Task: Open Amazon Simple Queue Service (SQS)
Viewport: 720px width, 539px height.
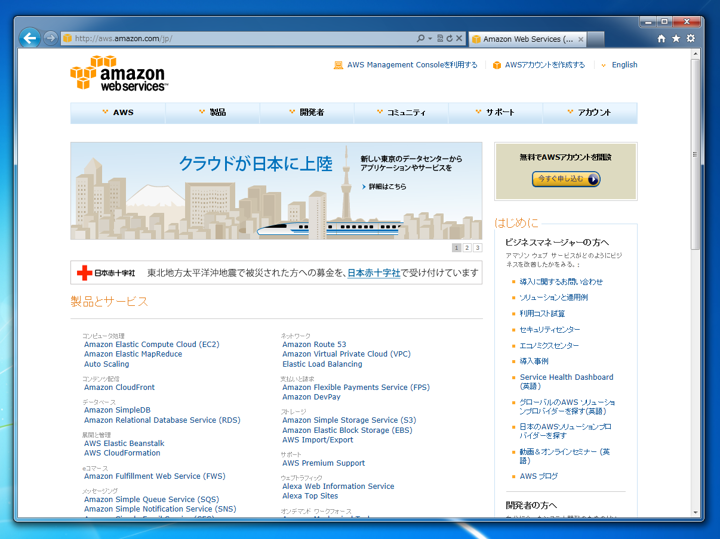Action: tap(152, 500)
